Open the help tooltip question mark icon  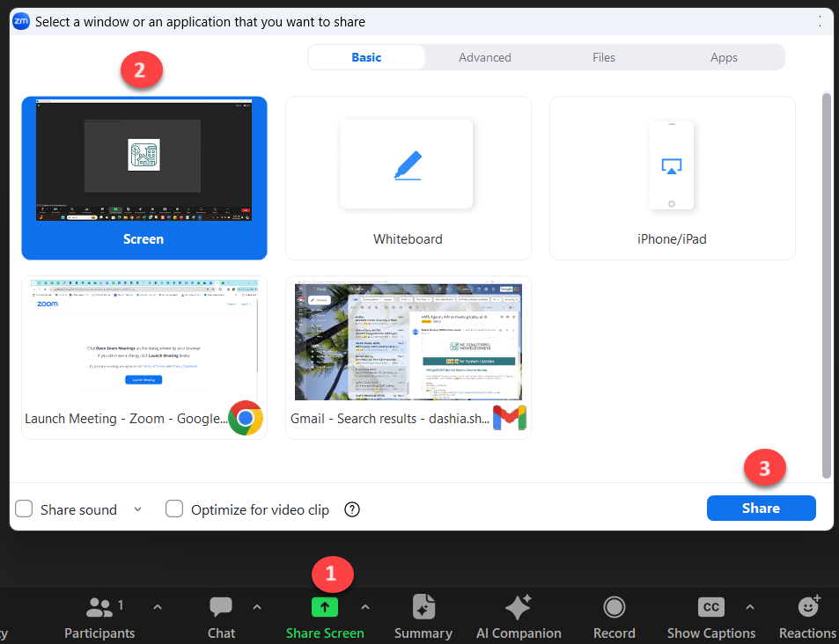[351, 509]
